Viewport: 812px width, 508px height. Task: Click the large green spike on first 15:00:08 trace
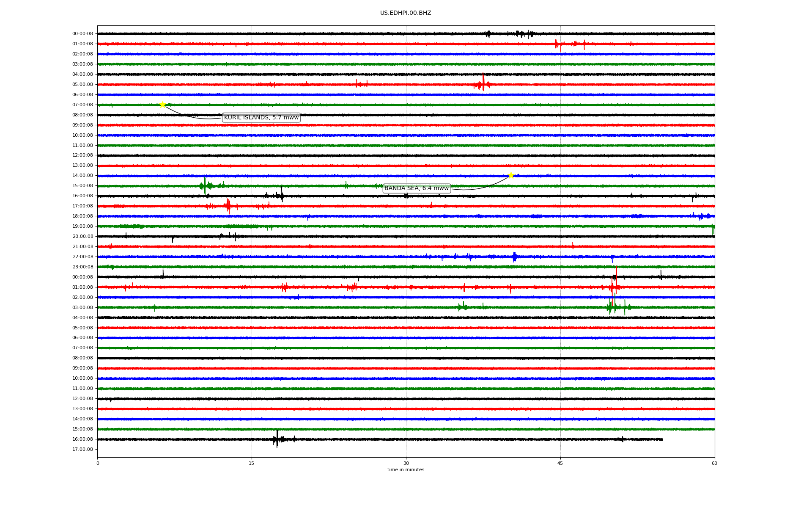click(205, 185)
